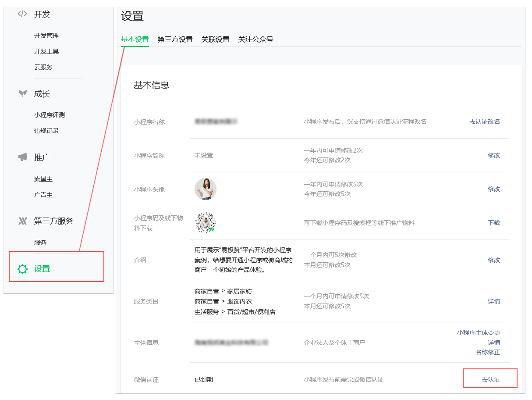Click 修改 for 小程序简称

point(494,155)
